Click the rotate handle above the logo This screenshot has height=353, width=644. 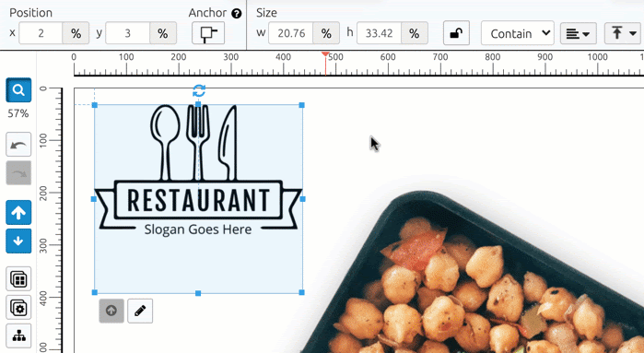(x=199, y=90)
